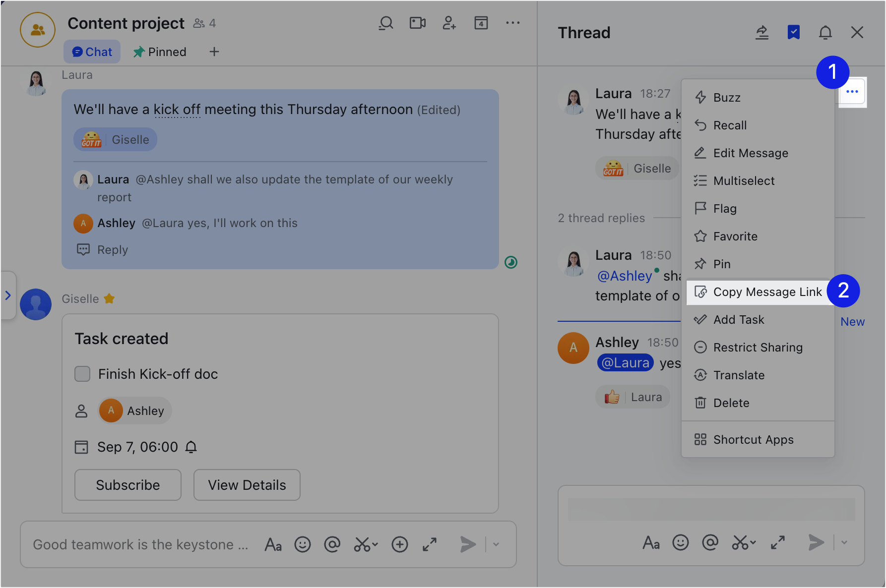Click the Giseille GOT IT reaction in chat
Image resolution: width=886 pixels, height=588 pixels.
115,140
